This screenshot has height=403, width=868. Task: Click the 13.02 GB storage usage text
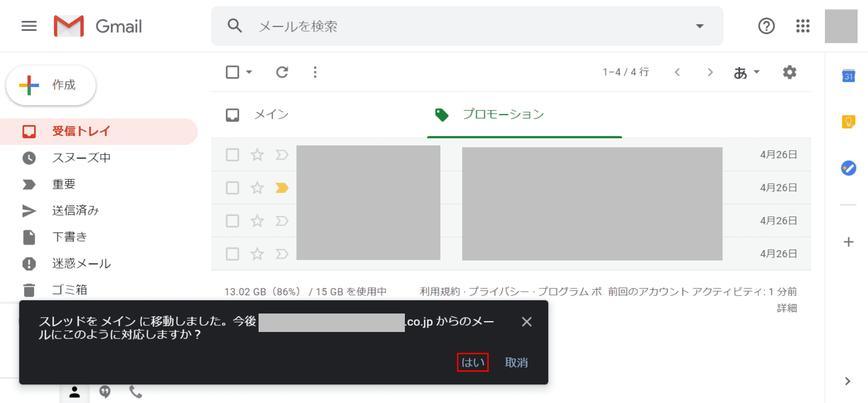tap(305, 292)
